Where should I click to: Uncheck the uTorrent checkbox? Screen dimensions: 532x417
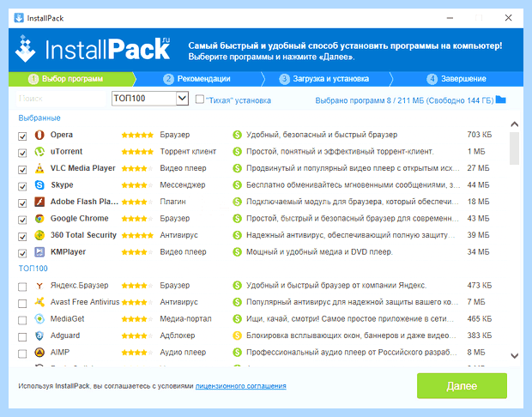pyautogui.click(x=22, y=153)
